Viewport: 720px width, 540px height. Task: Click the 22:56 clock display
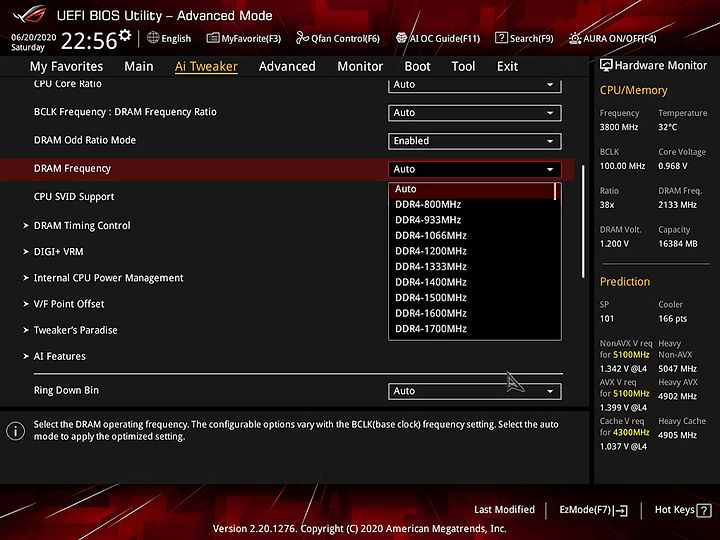pyautogui.click(x=89, y=40)
